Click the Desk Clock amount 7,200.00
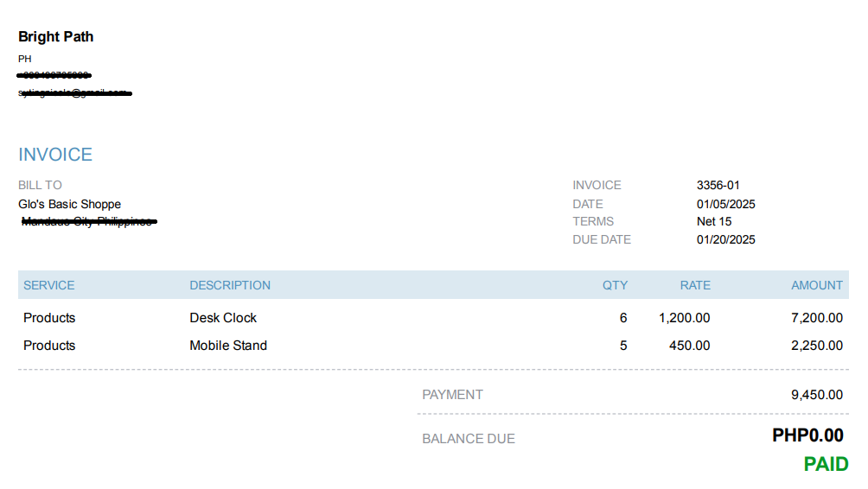The width and height of the screenshot is (868, 489). click(816, 318)
